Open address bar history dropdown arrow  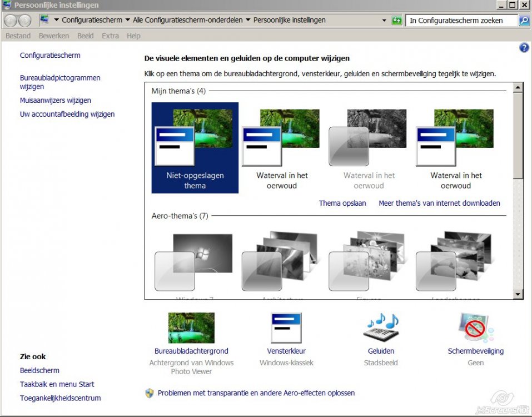(384, 21)
